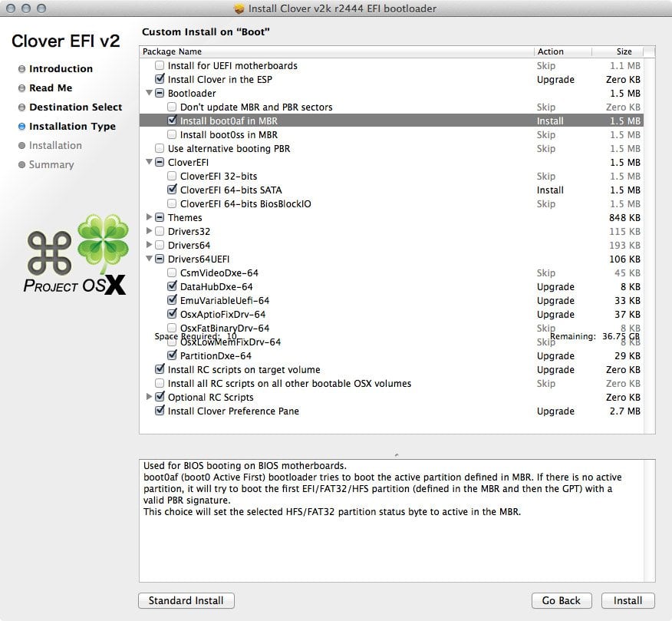The width and height of the screenshot is (672, 621).
Task: Collapse the Drivers64UEFI group triangle
Action: click(149, 259)
